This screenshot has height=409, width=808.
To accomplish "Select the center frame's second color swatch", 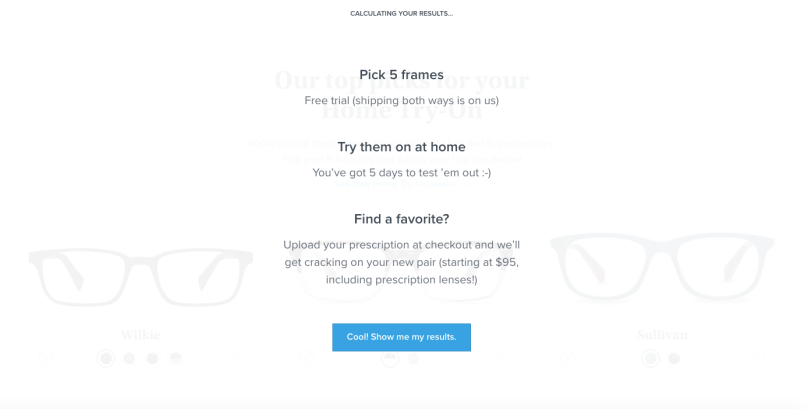I will pyautogui.click(x=413, y=358).
